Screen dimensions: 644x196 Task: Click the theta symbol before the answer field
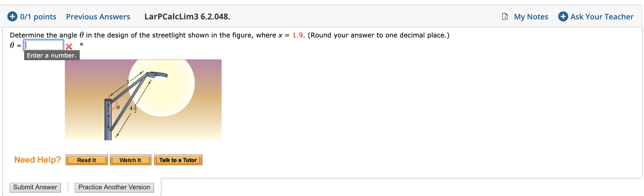(x=12, y=44)
